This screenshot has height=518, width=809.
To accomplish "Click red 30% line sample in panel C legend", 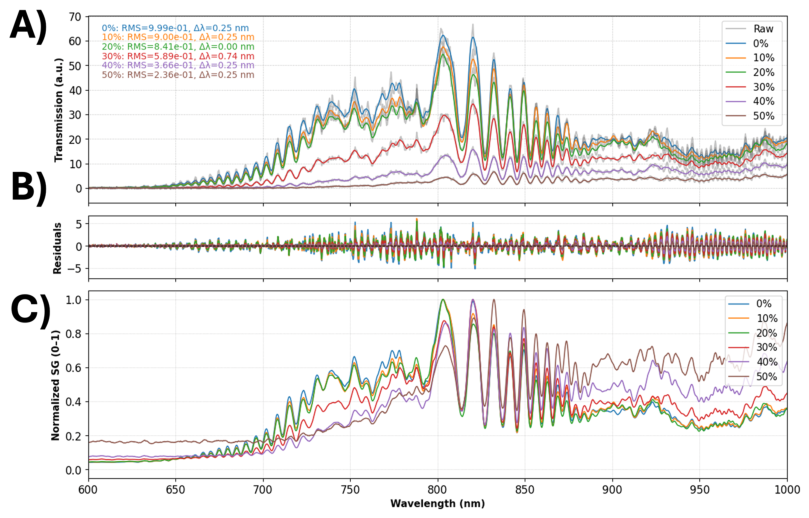I will (x=739, y=347).
